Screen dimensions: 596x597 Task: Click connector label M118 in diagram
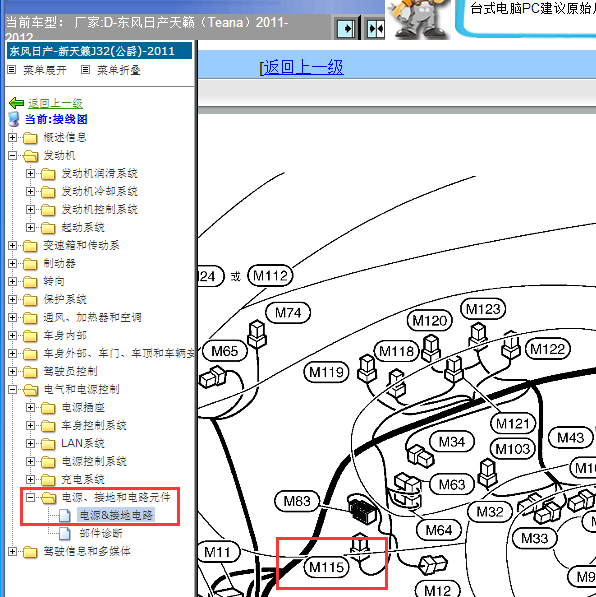[396, 351]
